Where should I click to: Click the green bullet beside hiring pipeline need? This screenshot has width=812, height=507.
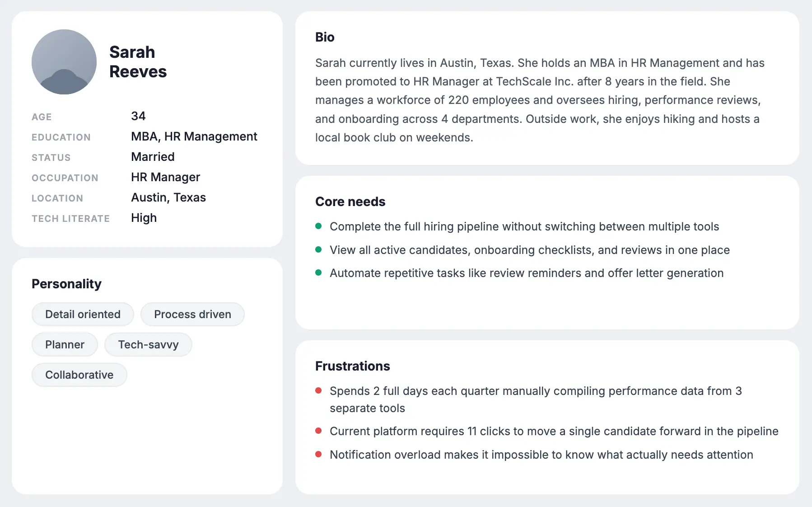point(318,226)
